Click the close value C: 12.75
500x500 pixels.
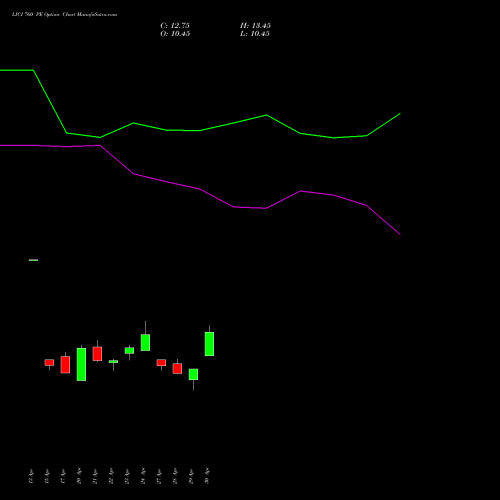point(175,26)
